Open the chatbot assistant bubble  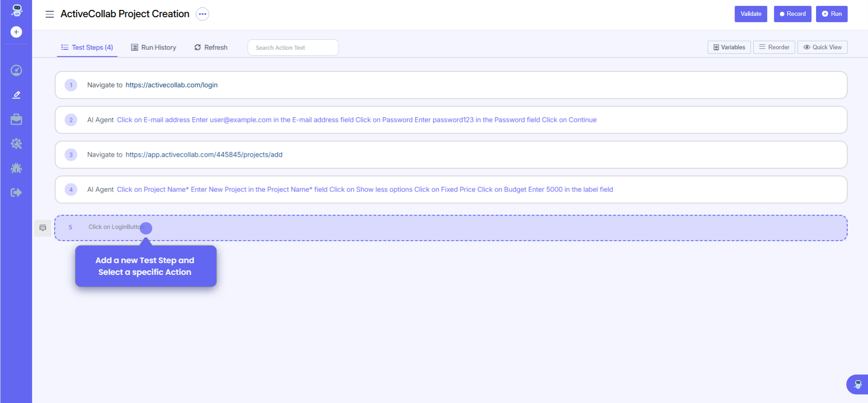[x=857, y=384]
